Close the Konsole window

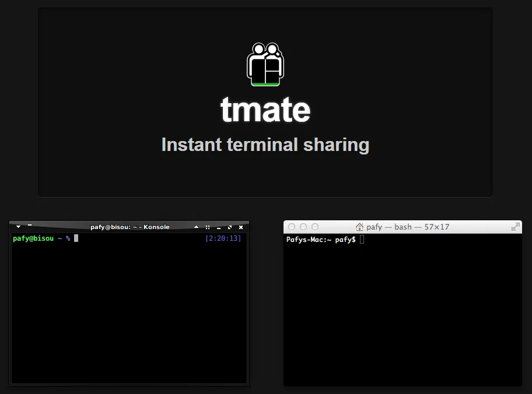pos(241,227)
